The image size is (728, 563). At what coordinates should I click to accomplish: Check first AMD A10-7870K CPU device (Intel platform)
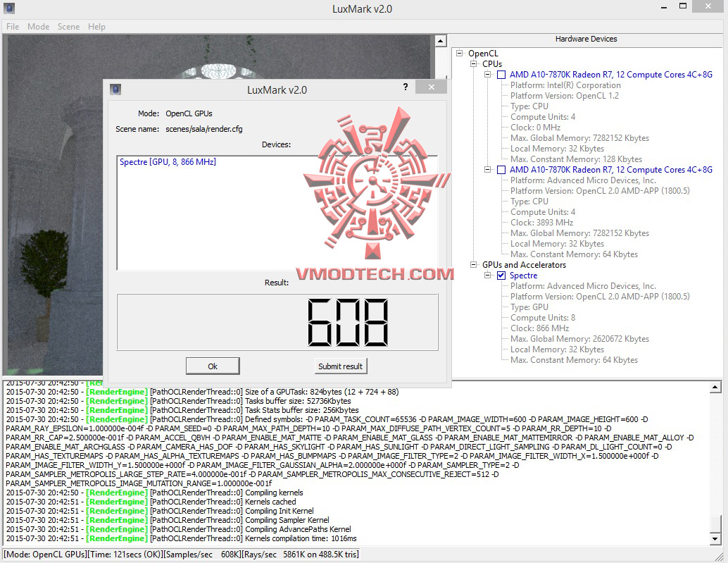coord(501,75)
